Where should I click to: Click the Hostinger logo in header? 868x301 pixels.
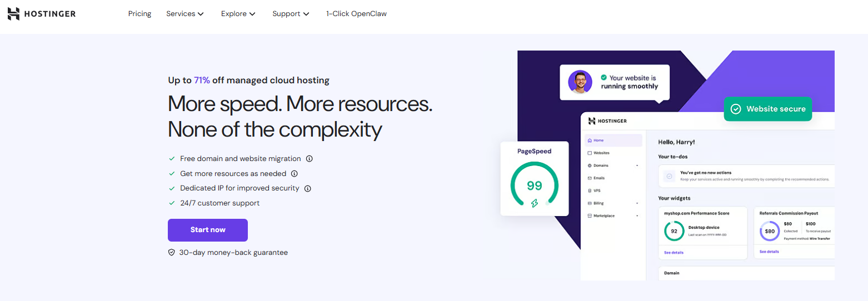(x=42, y=14)
